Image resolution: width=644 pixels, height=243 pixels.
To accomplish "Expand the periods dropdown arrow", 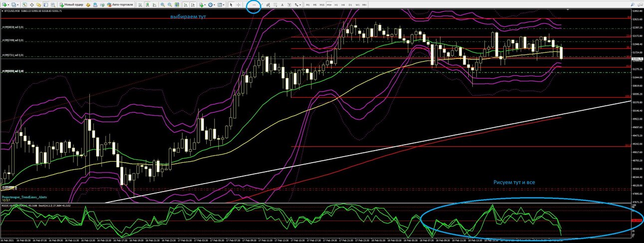I will (214, 4).
